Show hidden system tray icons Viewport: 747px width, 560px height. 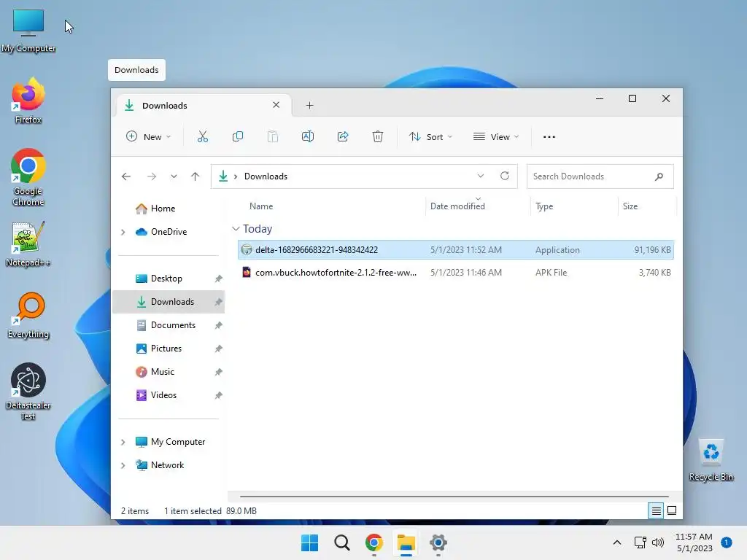[x=617, y=542]
